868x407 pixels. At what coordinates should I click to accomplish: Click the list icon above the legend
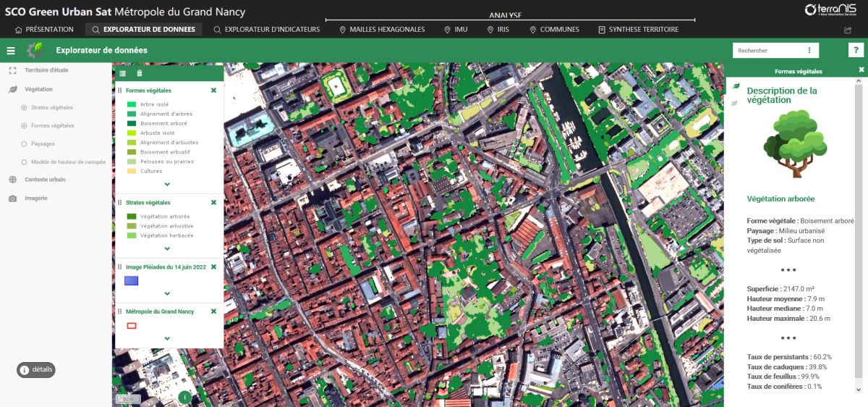[x=122, y=73]
